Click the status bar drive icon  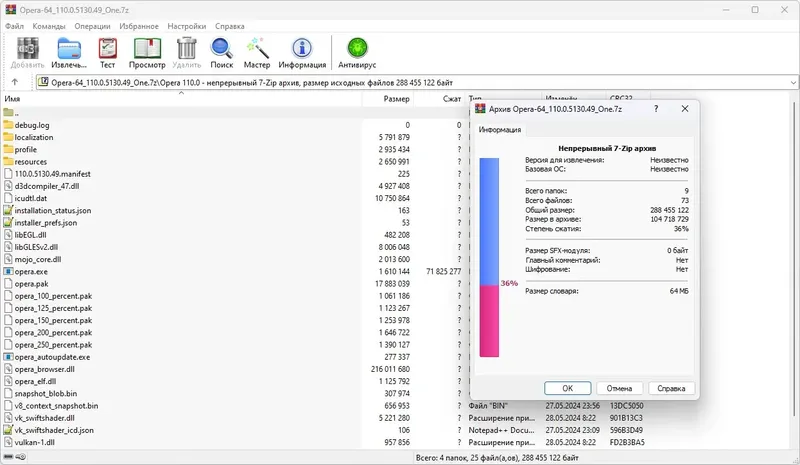pos(9,457)
